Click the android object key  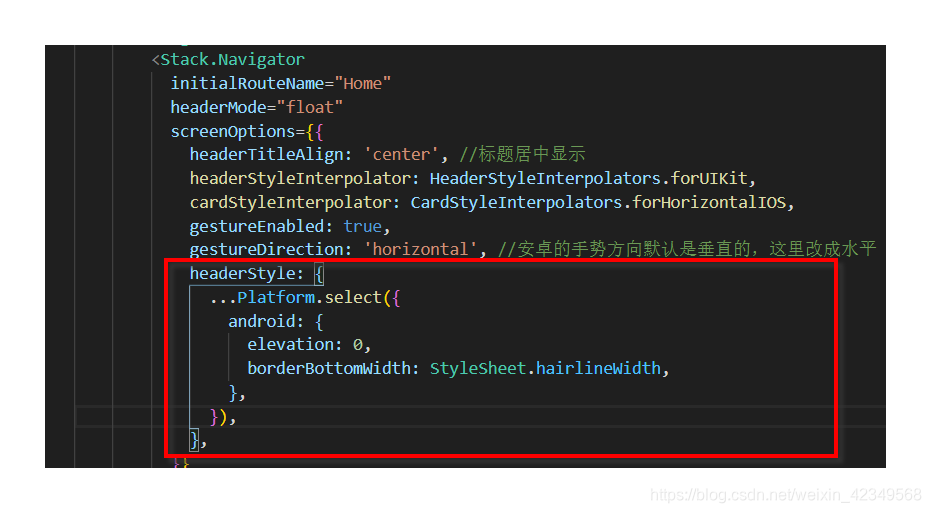click(x=261, y=321)
